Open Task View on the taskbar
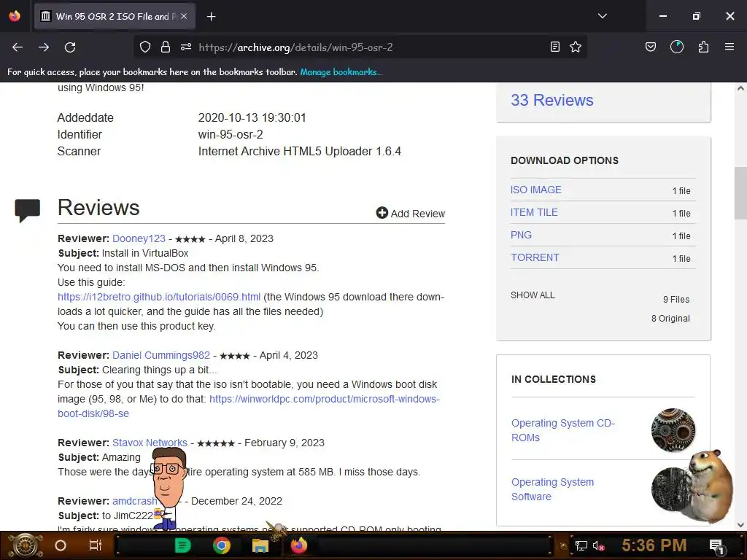747x560 pixels. click(x=96, y=545)
